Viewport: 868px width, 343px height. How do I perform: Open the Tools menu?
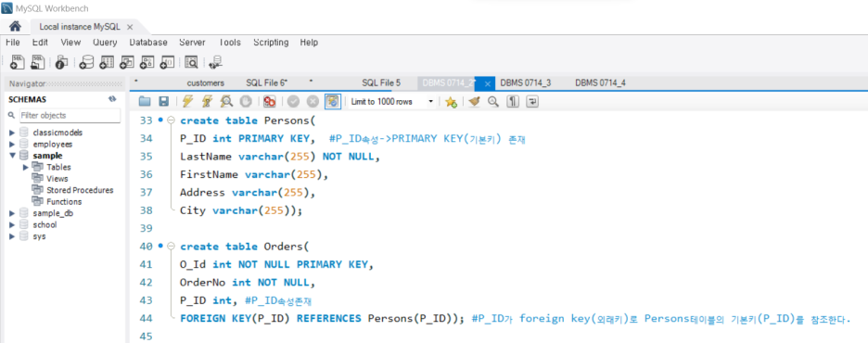[229, 42]
